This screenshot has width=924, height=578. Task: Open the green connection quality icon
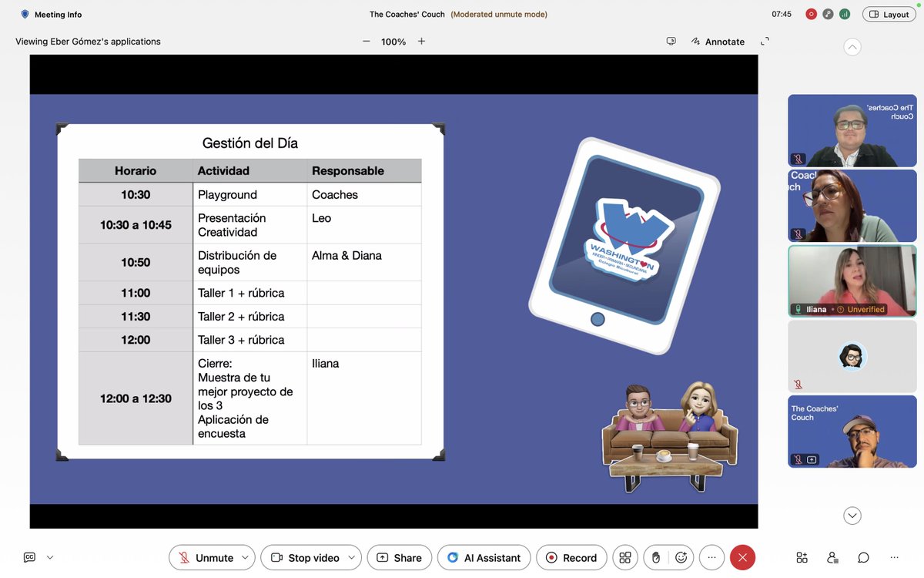click(845, 14)
